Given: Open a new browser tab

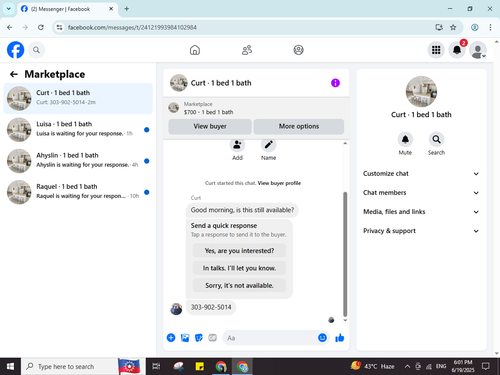Looking at the screenshot, I should 127,9.
